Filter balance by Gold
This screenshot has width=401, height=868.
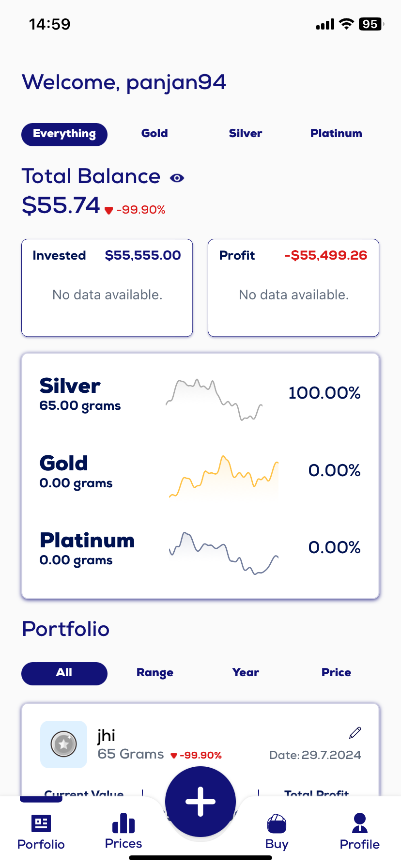click(x=154, y=134)
